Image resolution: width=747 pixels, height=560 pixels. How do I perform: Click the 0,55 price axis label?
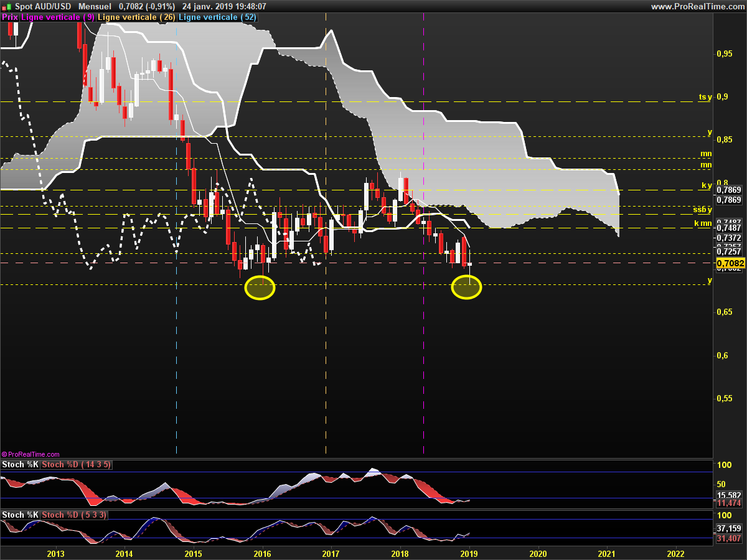click(x=725, y=398)
